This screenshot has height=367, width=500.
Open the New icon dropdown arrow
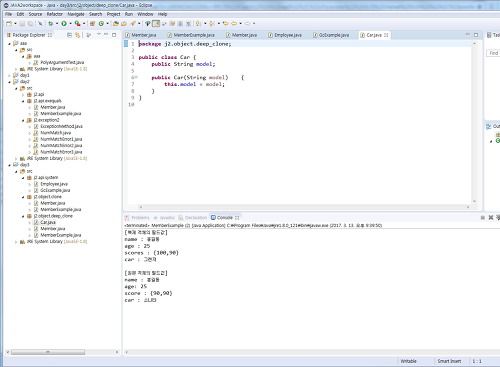pyautogui.click(x=15, y=23)
